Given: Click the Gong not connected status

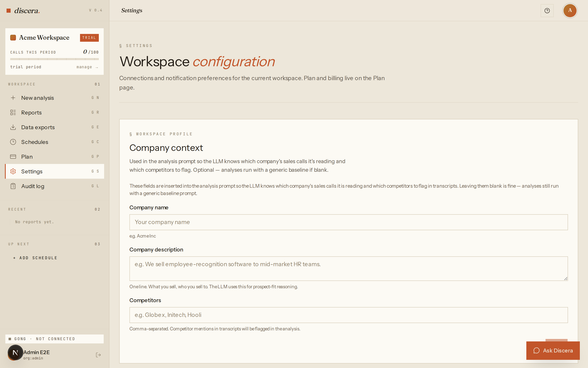Looking at the screenshot, I should 55,339.
